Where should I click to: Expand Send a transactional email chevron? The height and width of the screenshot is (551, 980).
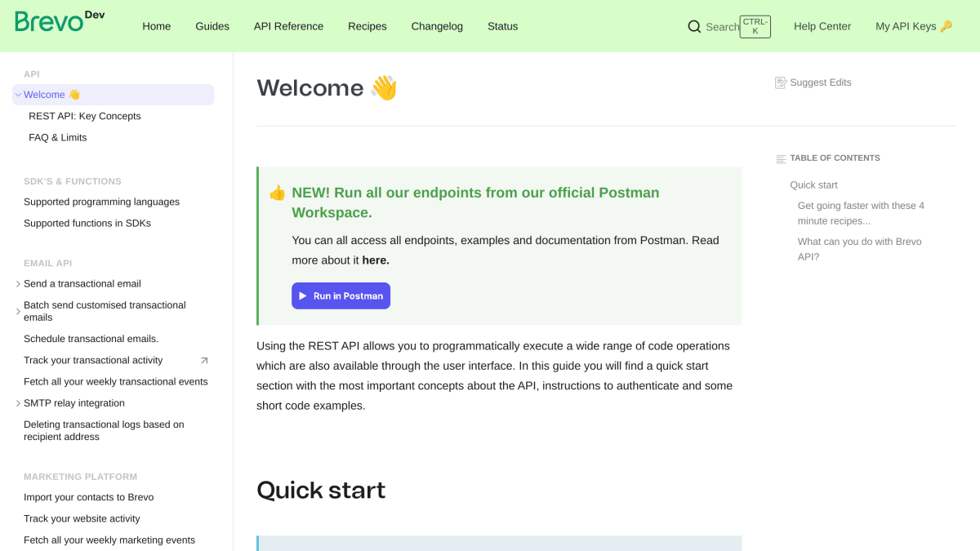click(18, 284)
